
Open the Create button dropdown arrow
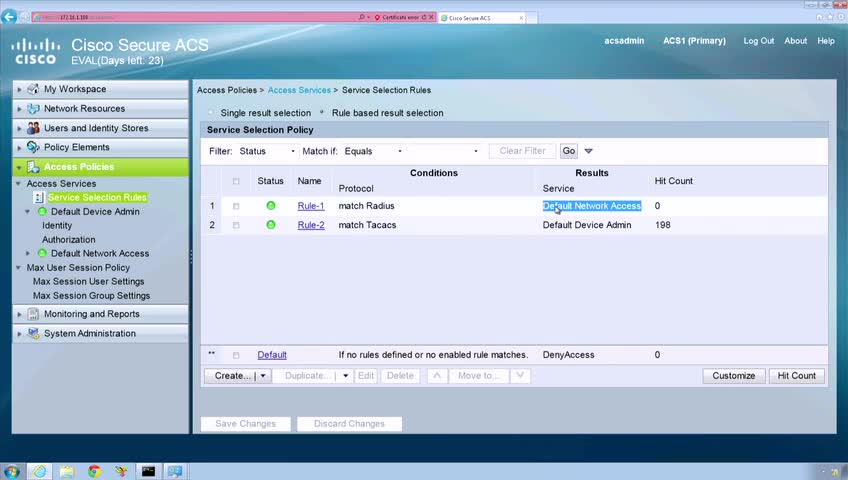[x=263, y=376]
